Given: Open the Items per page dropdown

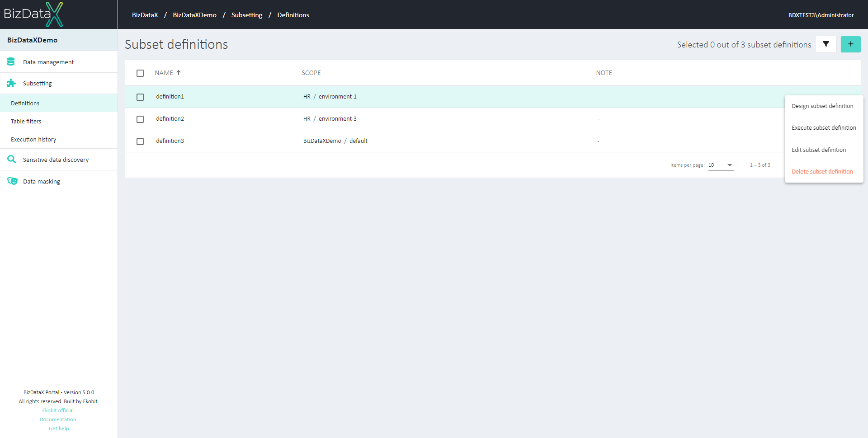Looking at the screenshot, I should click(x=721, y=165).
